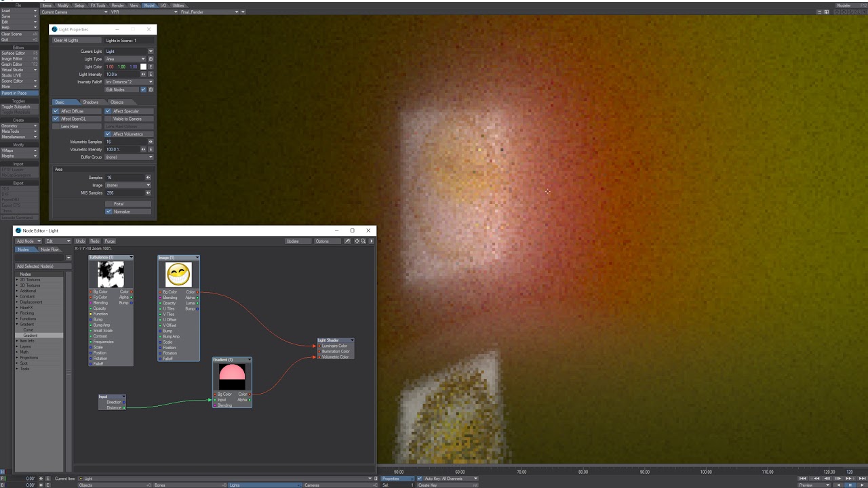
Task: Toggle the Visible to Camera option
Action: [129, 119]
